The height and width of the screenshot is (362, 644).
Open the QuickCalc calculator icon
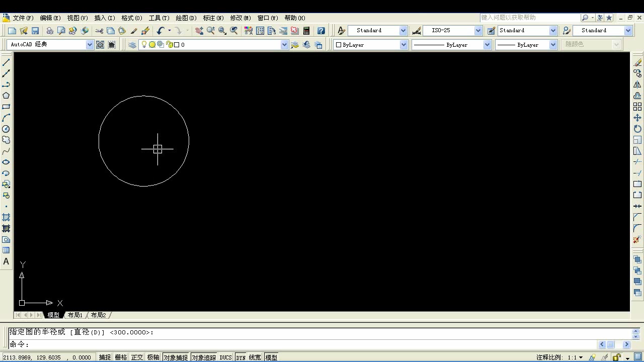point(306,31)
